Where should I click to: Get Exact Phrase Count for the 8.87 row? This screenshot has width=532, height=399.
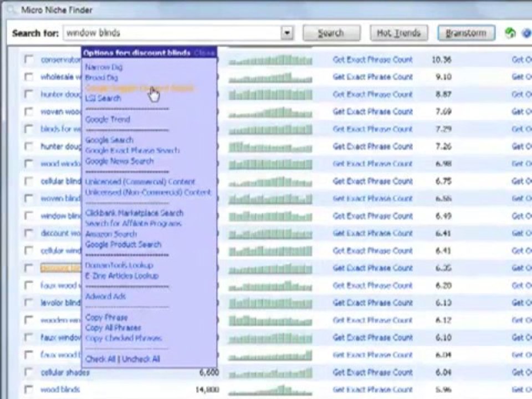tap(372, 94)
